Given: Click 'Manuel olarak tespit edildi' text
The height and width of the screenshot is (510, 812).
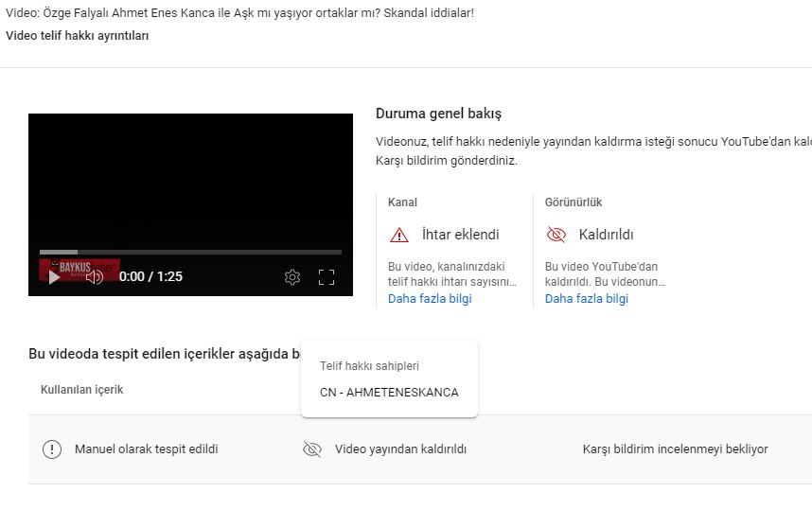Looking at the screenshot, I should coord(146,448).
